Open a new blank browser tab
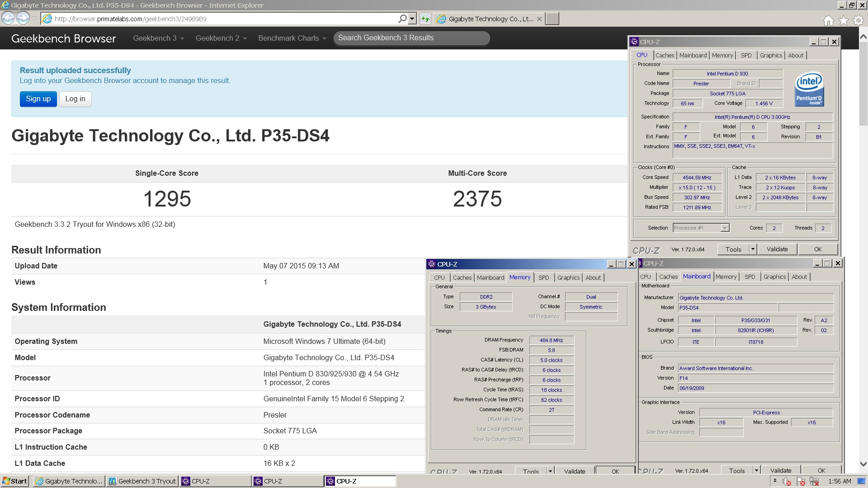The image size is (868, 488). (552, 19)
